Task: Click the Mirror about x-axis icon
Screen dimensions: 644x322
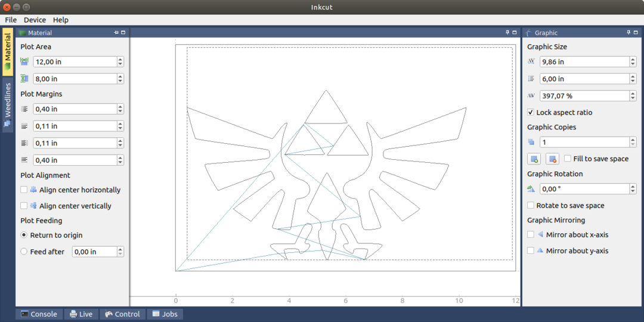Action: coord(540,234)
